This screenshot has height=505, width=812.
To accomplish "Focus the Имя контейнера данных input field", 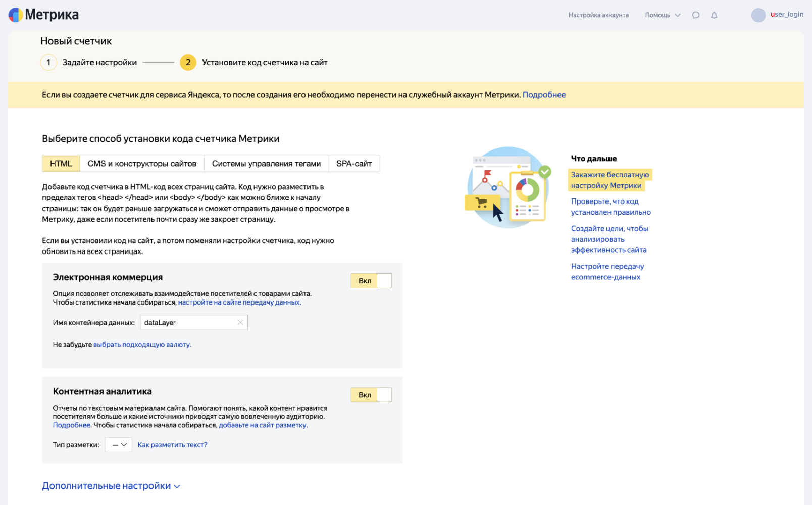I will [194, 323].
